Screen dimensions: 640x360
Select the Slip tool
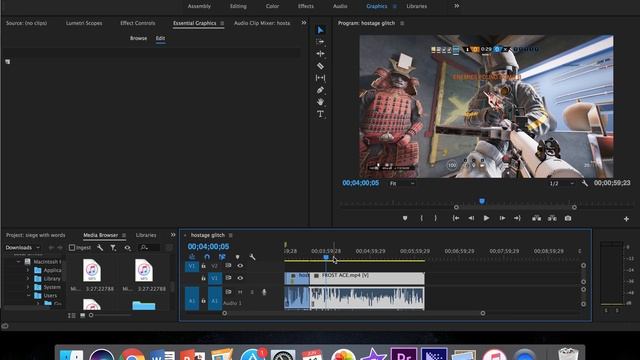coord(320,78)
